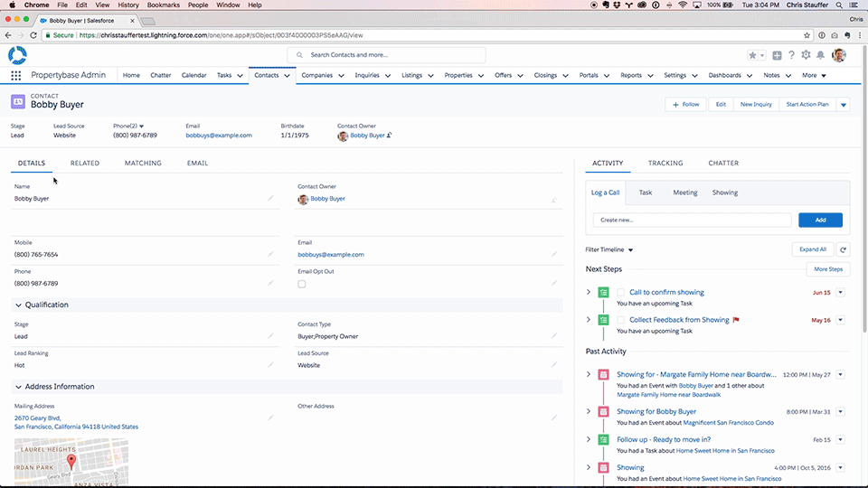Viewport: 868px width, 488px height.
Task: Edit the Mobile field pencil icon
Action: (x=270, y=254)
